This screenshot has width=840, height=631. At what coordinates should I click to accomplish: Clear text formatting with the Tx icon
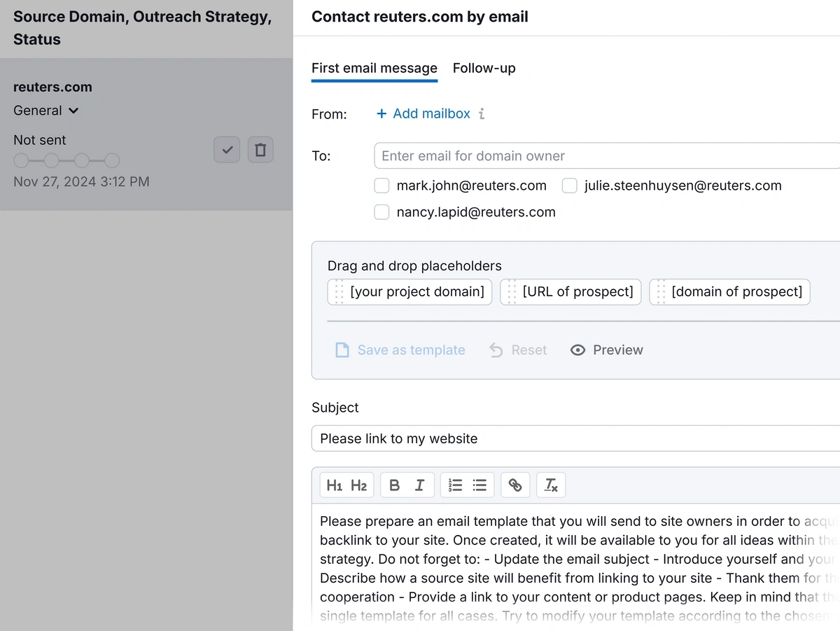coord(550,485)
